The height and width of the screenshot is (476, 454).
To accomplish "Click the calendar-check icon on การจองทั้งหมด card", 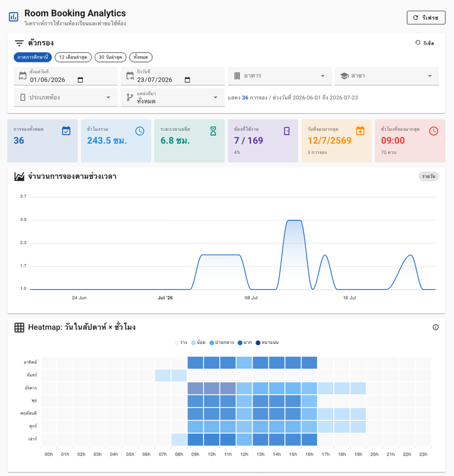I will pyautogui.click(x=66, y=131).
